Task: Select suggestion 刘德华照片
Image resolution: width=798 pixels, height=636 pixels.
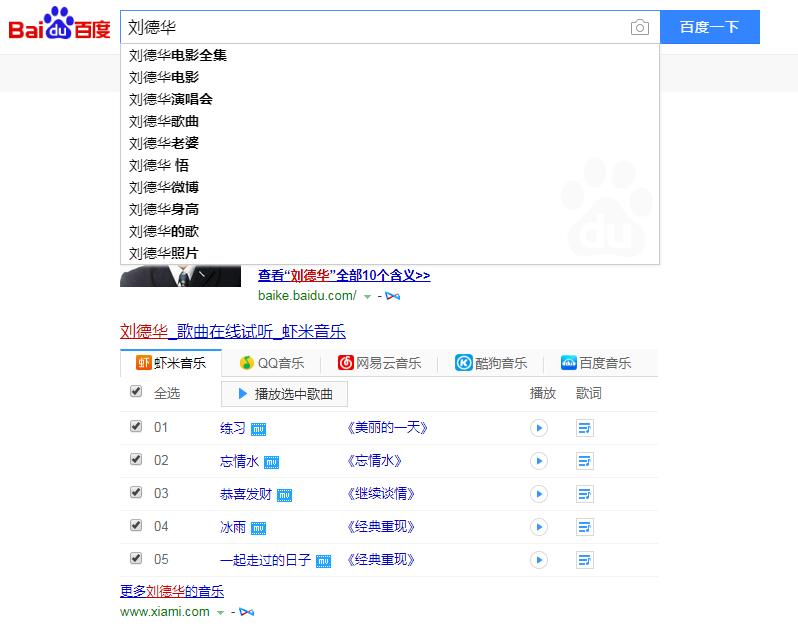Action: (x=390, y=253)
